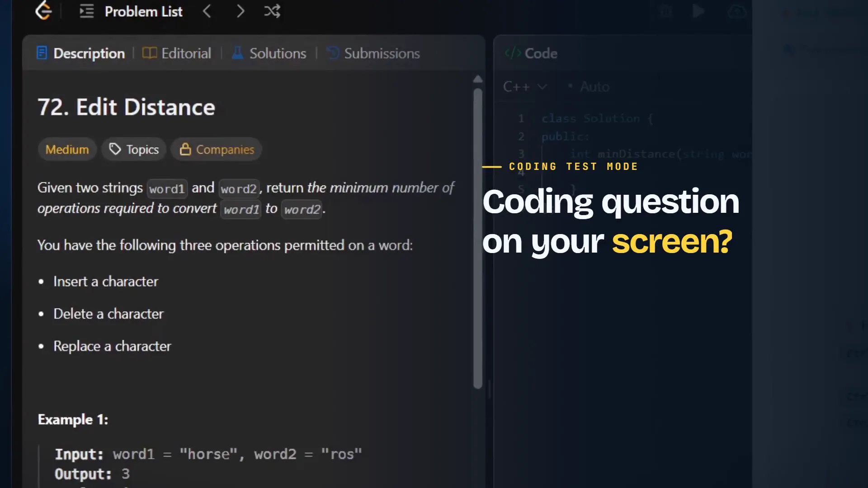Viewport: 868px width, 488px height.
Task: Click the 'Insert a character' bullet text
Action: 106,282
